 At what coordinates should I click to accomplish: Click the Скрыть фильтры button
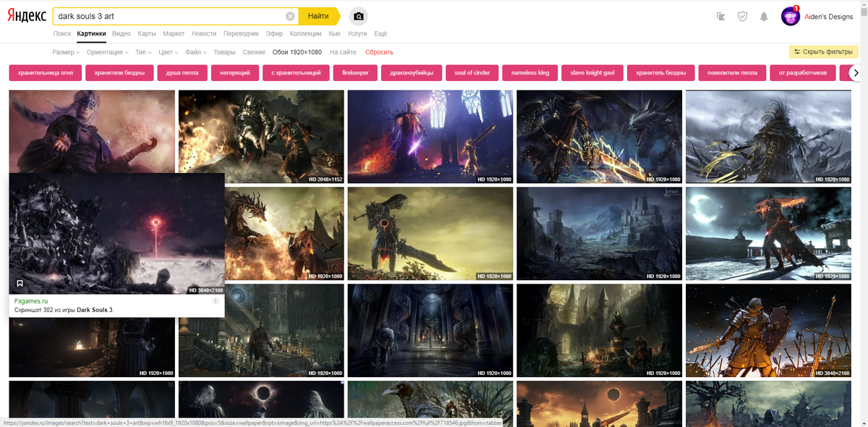(x=823, y=52)
